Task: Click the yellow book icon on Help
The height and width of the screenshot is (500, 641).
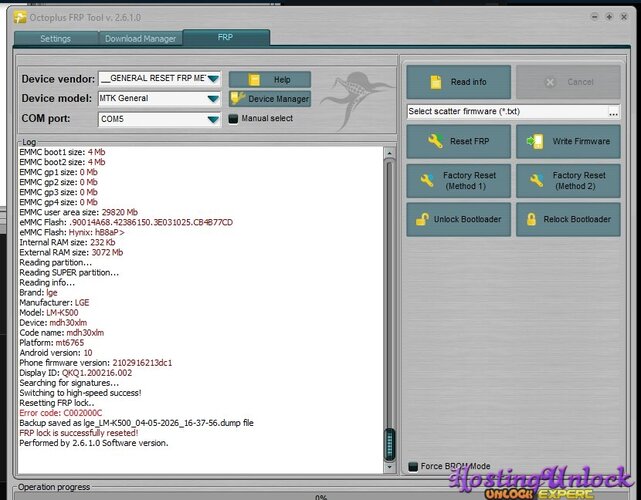Action: click(x=254, y=80)
